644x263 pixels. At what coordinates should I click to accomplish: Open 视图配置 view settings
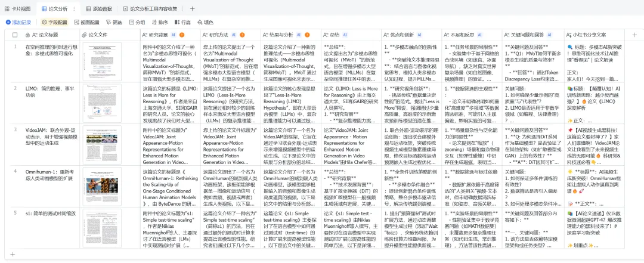coord(86,22)
